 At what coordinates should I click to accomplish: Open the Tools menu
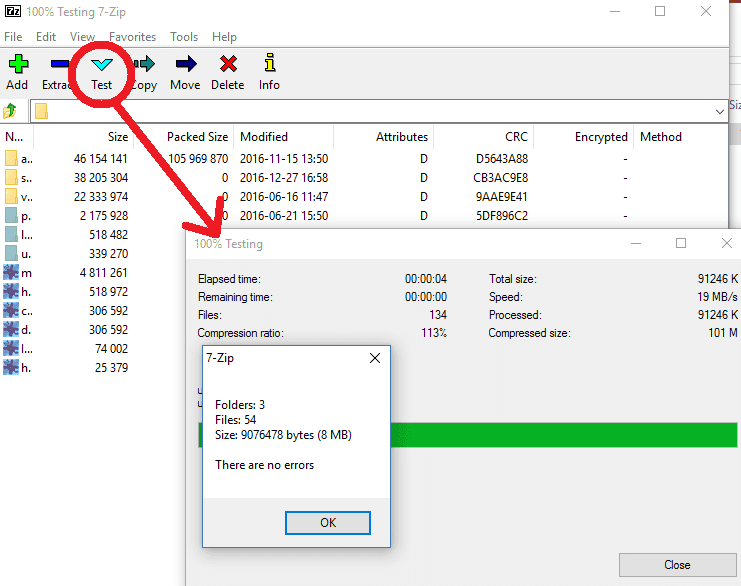[x=184, y=37]
